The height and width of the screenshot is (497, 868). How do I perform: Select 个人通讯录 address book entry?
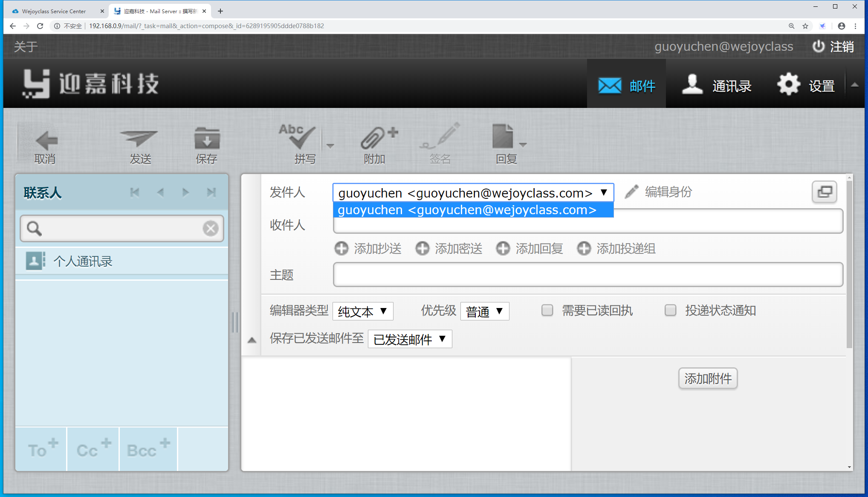(83, 261)
